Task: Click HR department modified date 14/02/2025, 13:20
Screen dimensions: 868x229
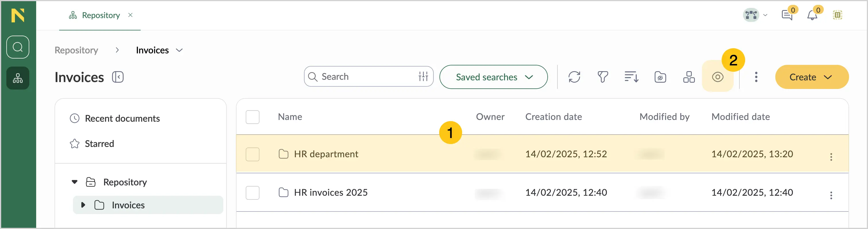Action: 752,154
